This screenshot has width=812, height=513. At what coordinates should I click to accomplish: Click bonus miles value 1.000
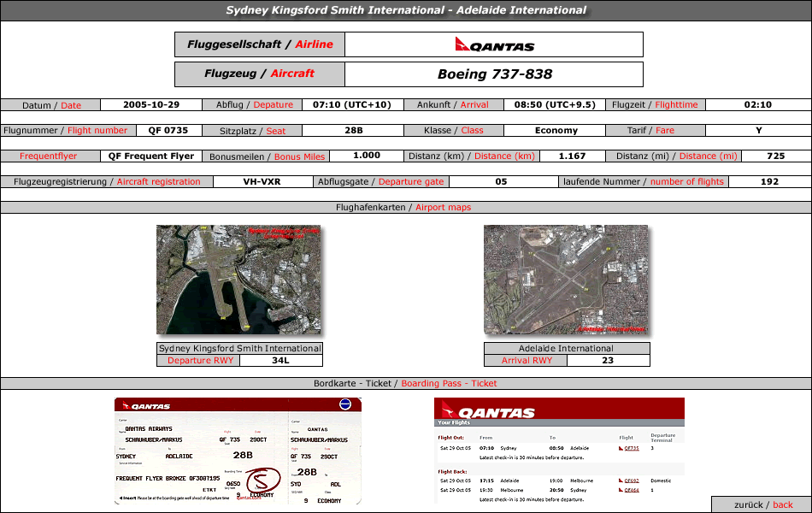pos(367,156)
